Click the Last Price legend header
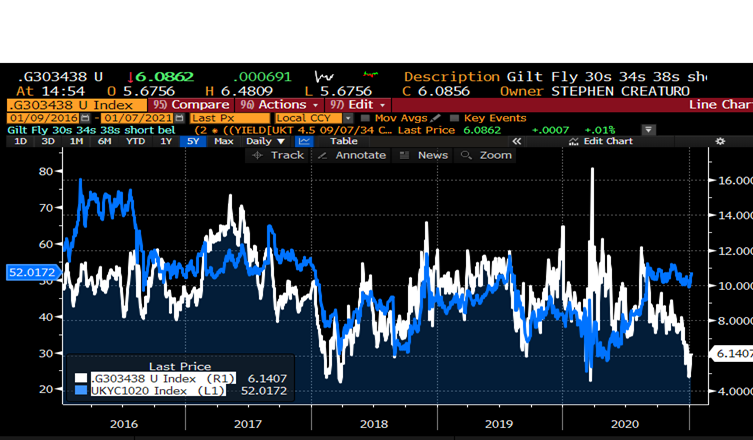753x440 pixels. tap(180, 367)
